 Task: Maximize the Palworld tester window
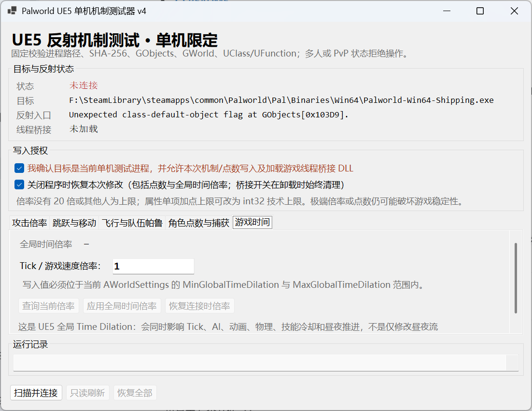(x=480, y=11)
